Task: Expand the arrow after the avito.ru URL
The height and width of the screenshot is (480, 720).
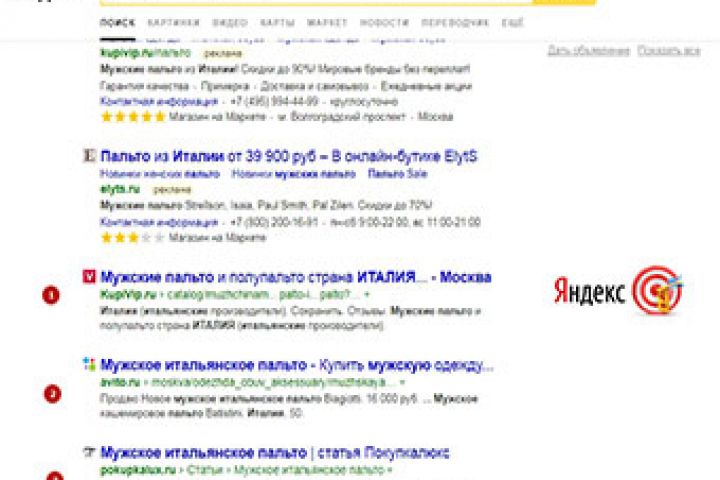Action: coord(402,382)
